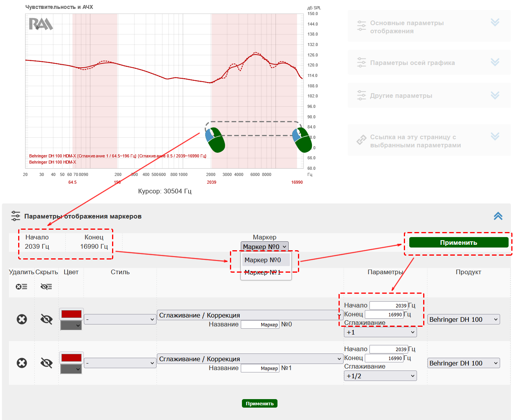
Task: Click the 2039 marker label below the chart
Action: click(x=211, y=182)
